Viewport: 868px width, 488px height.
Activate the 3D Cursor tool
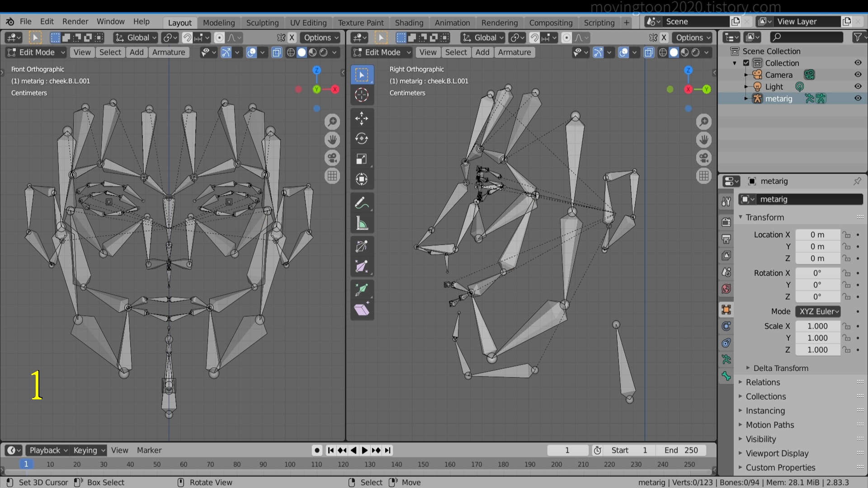tap(362, 95)
